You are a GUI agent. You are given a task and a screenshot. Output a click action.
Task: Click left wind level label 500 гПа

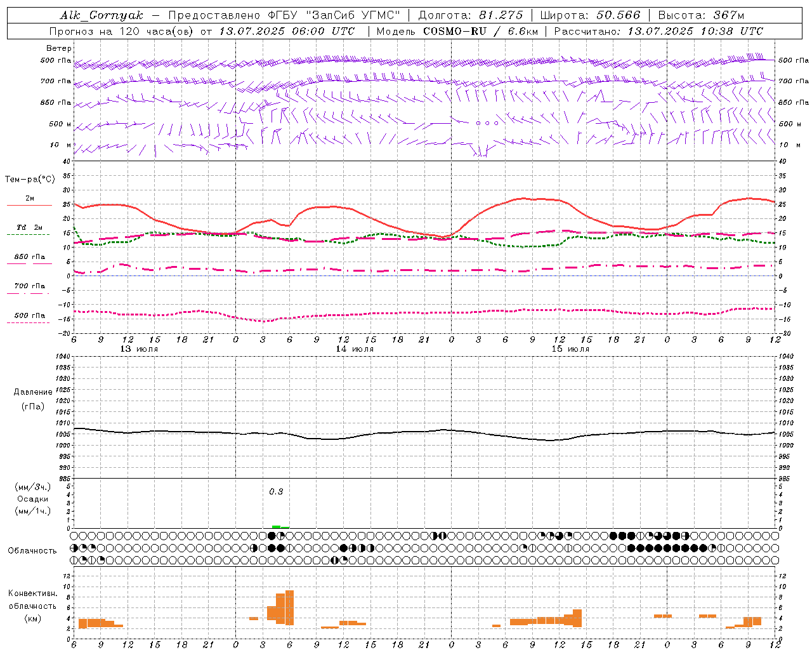click(x=56, y=60)
